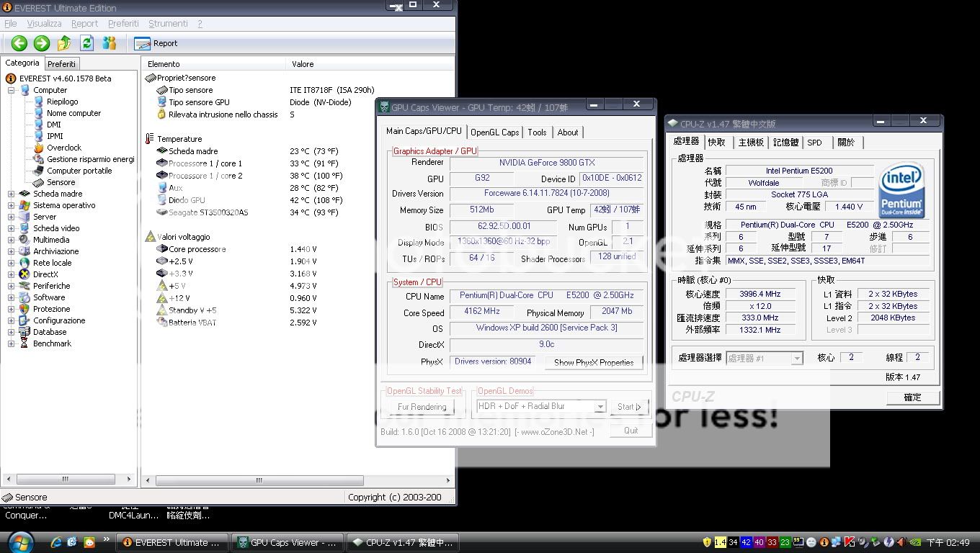Click the Start button in OpenGL Demos

pos(629,407)
